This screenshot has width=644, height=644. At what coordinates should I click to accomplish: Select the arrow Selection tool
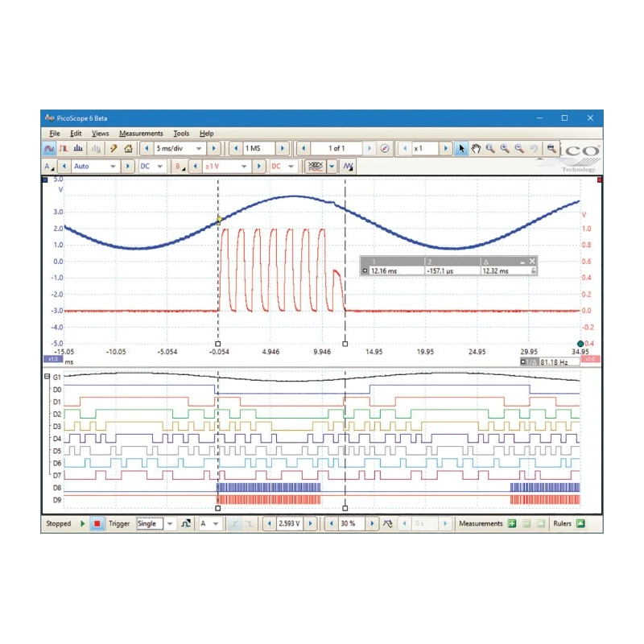pos(460,149)
